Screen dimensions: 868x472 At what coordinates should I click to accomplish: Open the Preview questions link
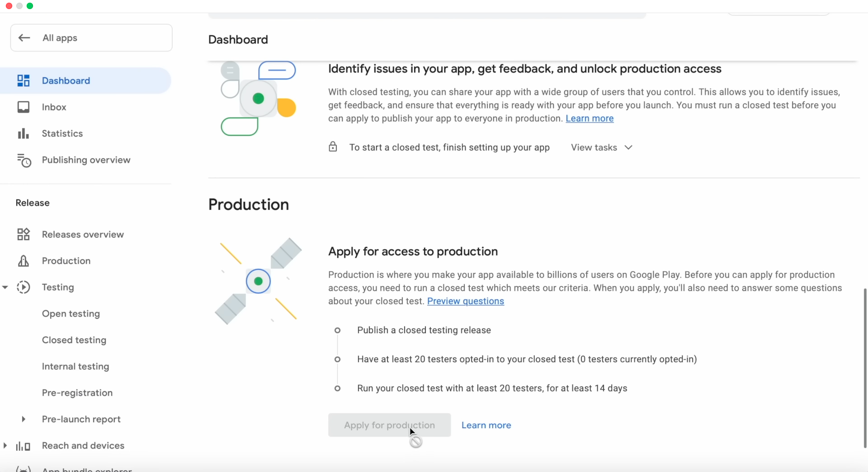pyautogui.click(x=465, y=301)
